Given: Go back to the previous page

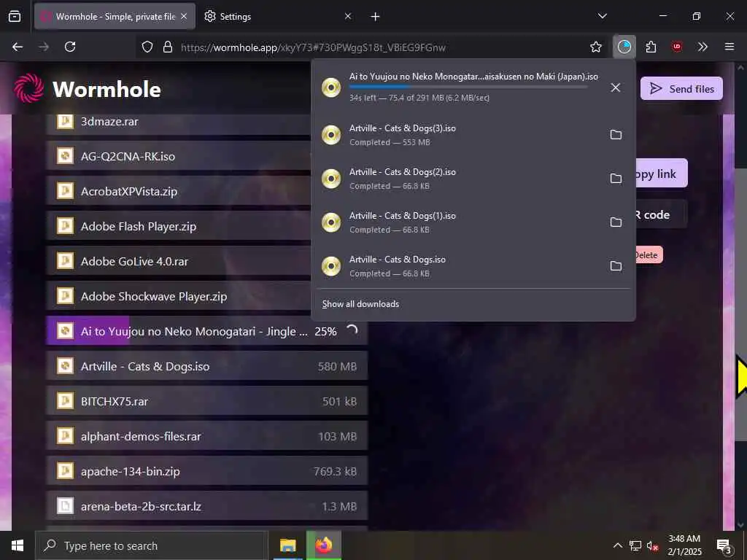Looking at the screenshot, I should click(x=18, y=47).
